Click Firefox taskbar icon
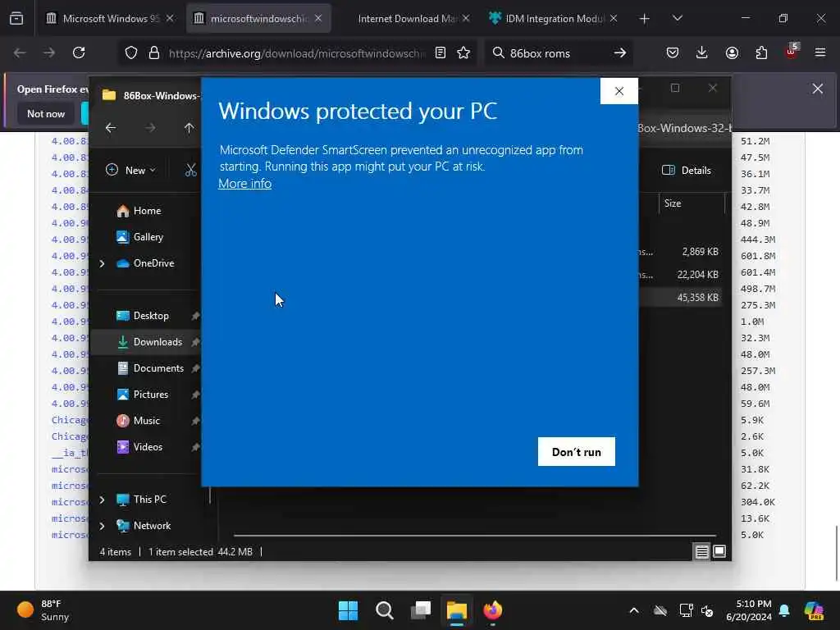The width and height of the screenshot is (840, 630). click(493, 610)
